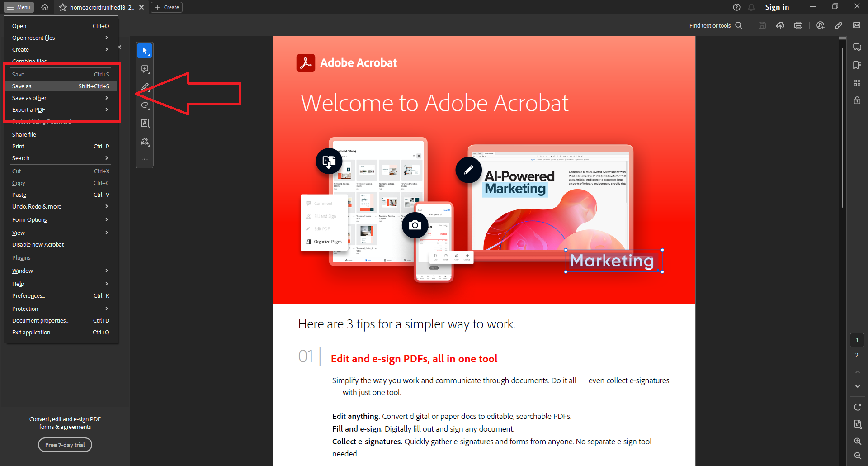The width and height of the screenshot is (868, 466).
Task: Open the Page thumbnails panel
Action: pos(857,82)
